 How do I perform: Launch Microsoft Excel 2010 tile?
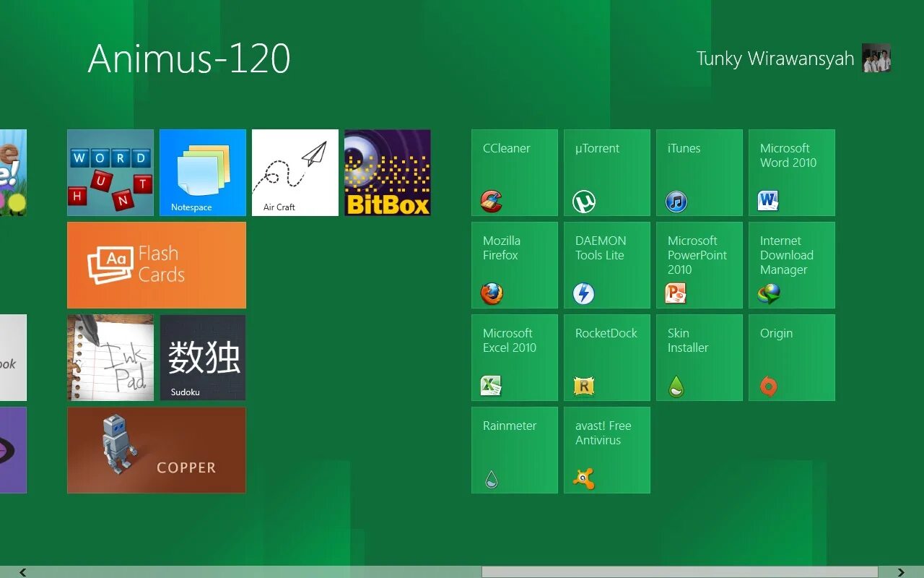[515, 358]
